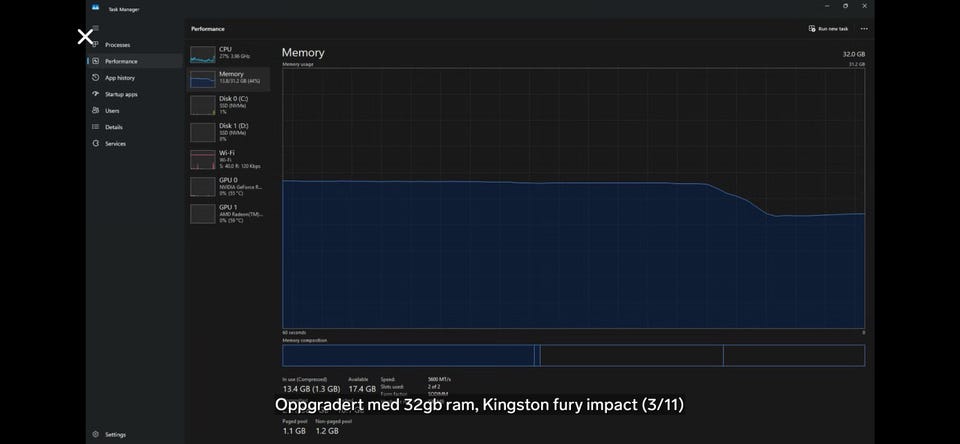
Task: Open the Processes page in sidebar
Action: tap(135, 45)
